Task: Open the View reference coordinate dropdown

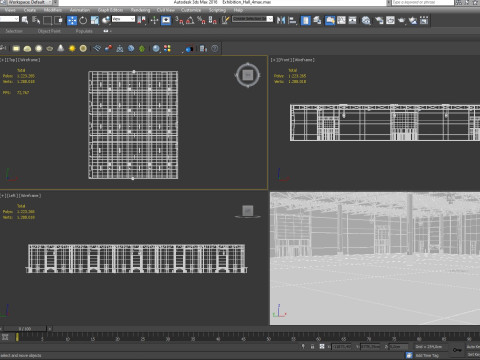Action: [x=123, y=19]
